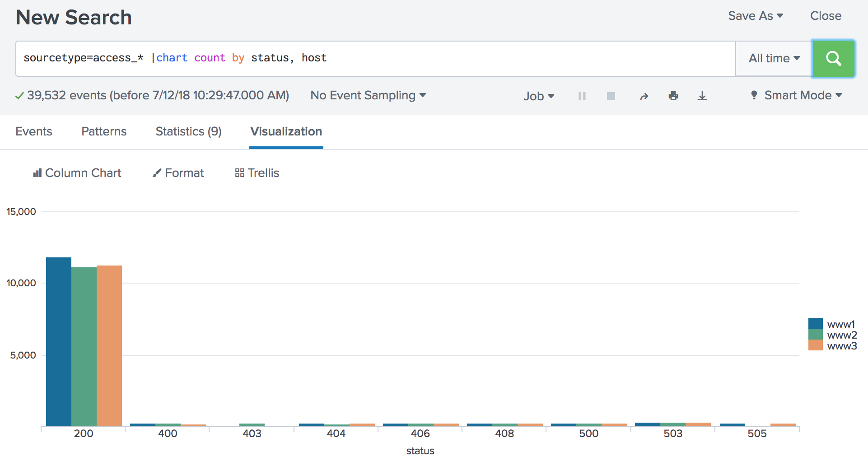The width and height of the screenshot is (868, 466).
Task: Click inside the search query field
Action: [x=361, y=58]
